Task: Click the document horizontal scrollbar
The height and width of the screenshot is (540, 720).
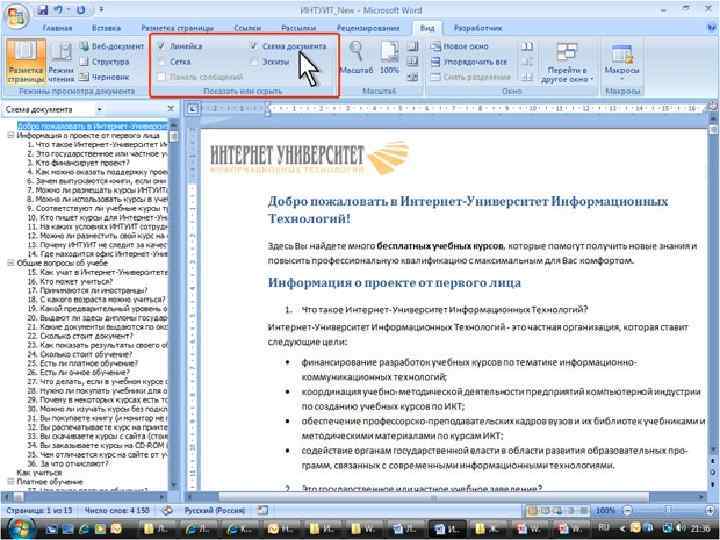Action: pos(444,496)
